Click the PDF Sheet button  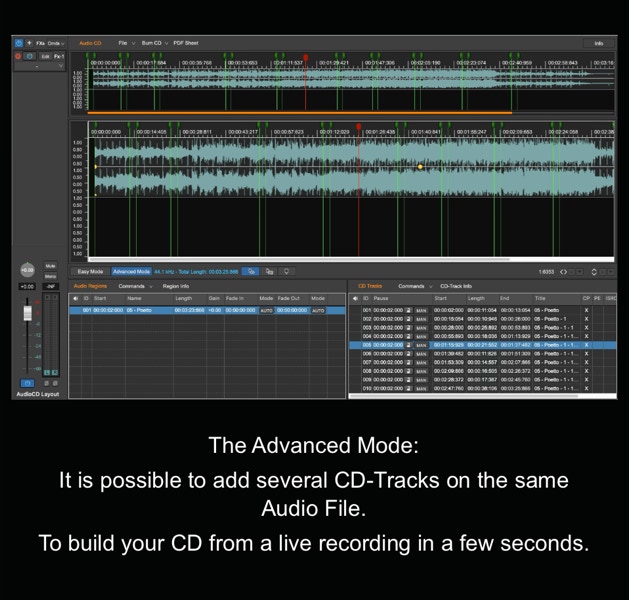(186, 43)
